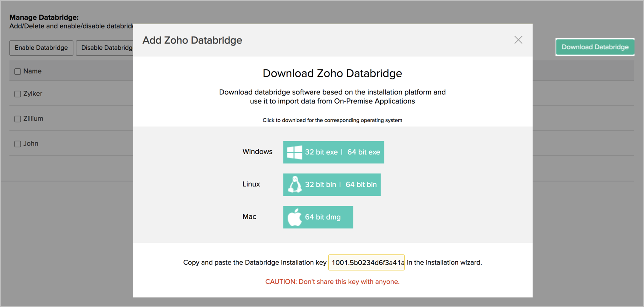The width and height of the screenshot is (644, 307).
Task: Check the Zylker row checkbox
Action: pyautogui.click(x=18, y=94)
